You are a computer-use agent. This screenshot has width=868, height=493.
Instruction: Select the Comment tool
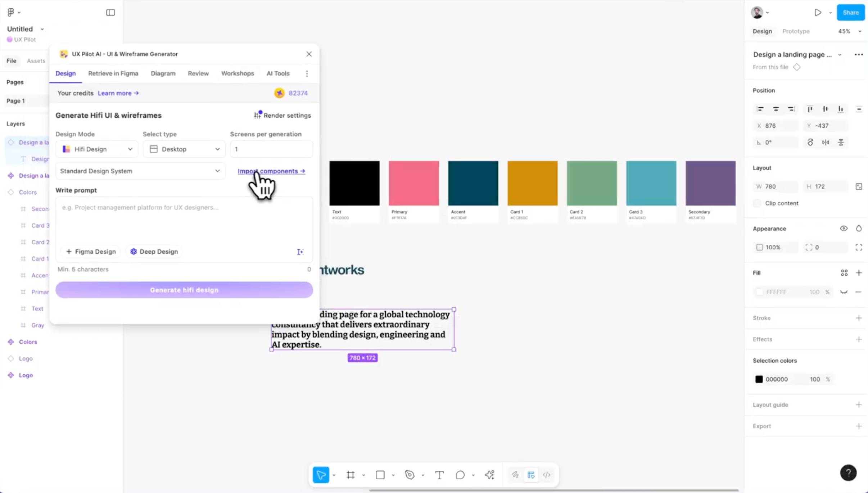460,475
